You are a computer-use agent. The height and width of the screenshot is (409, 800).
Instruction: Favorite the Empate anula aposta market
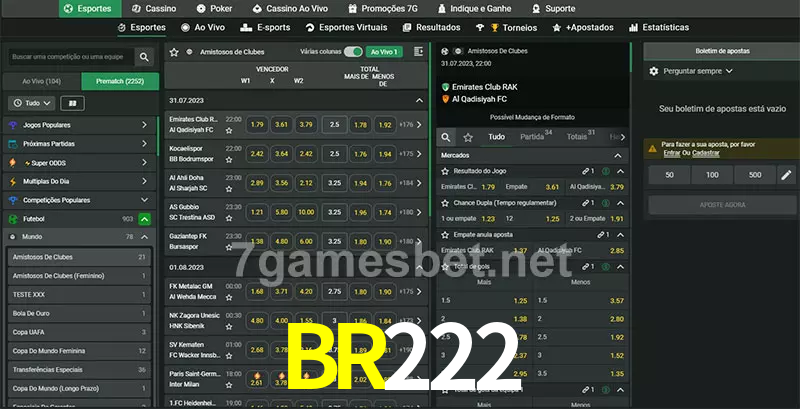coord(445,235)
